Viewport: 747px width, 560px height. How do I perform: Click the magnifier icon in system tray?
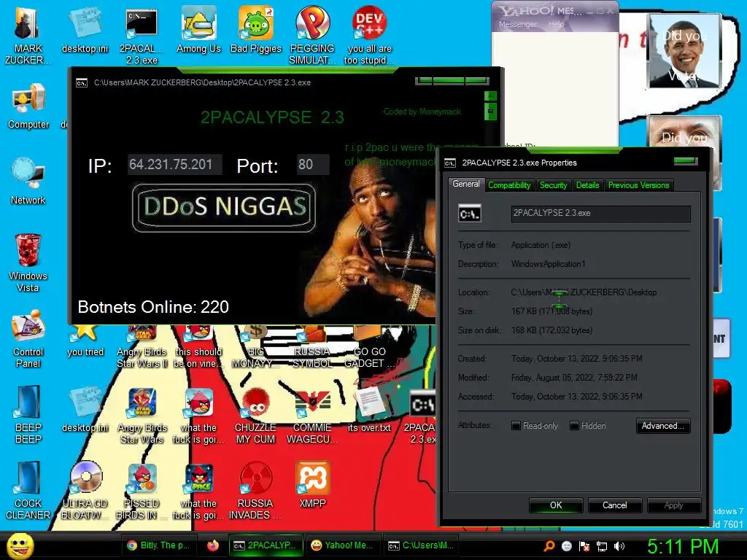pyautogui.click(x=549, y=545)
